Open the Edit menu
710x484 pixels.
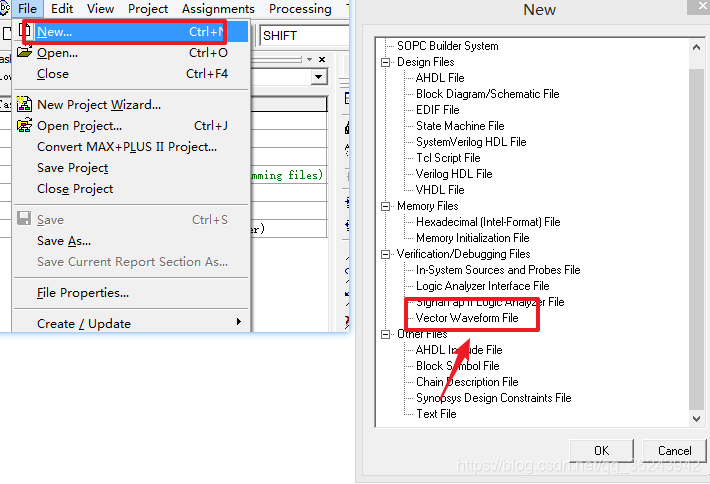click(62, 9)
